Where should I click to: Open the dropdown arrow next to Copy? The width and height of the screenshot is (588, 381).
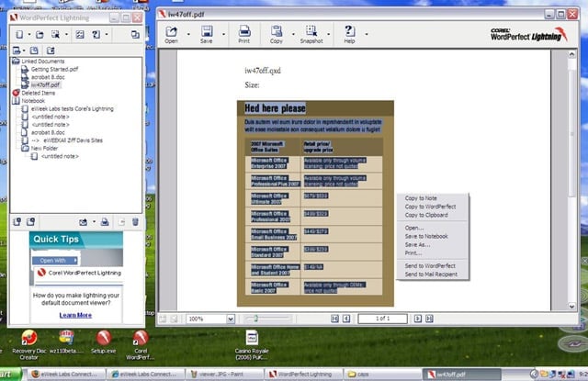click(x=293, y=34)
